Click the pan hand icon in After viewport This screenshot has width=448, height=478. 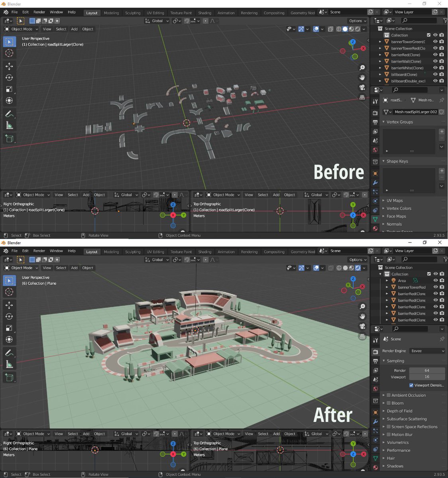tap(362, 316)
